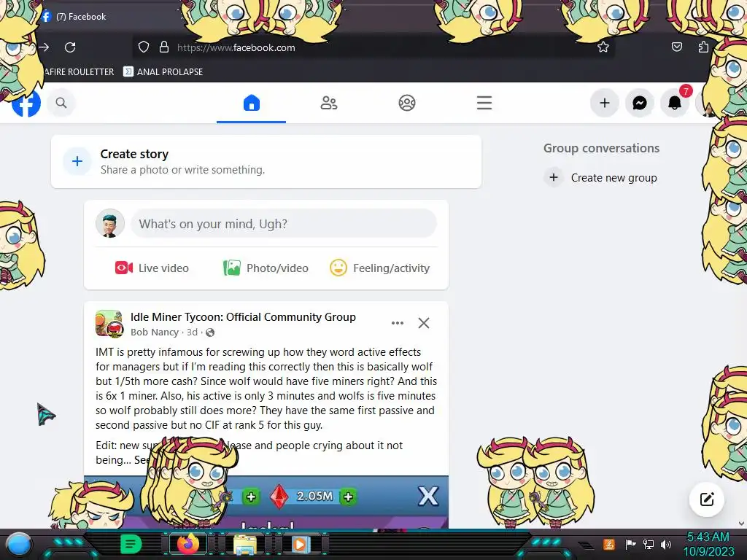The image size is (747, 560).
Task: Open the post's three-dot options menu
Action: pos(398,323)
